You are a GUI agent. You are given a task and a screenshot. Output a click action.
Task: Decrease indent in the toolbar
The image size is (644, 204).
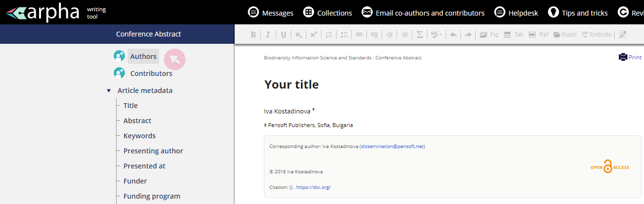click(389, 35)
